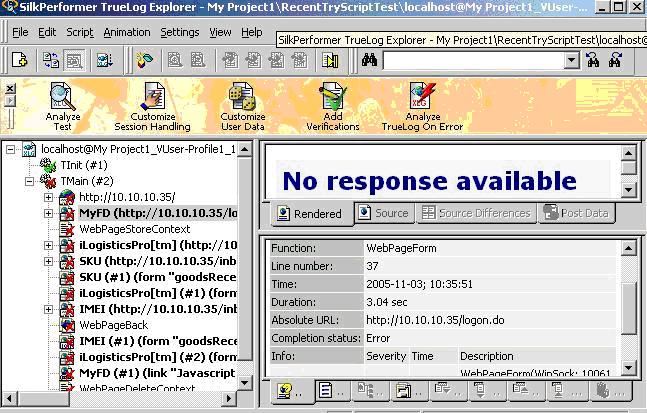Image resolution: width=647 pixels, height=413 pixels.
Task: Click the Duration value 3.04 sec
Action: [x=387, y=302]
